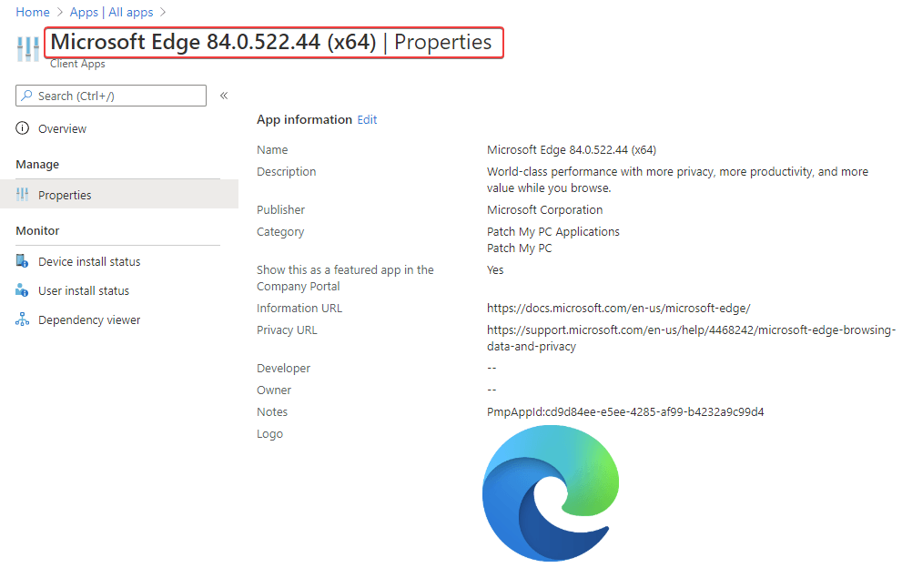
Task: Click the Information URL docs.microsoft.com text
Action: point(618,309)
